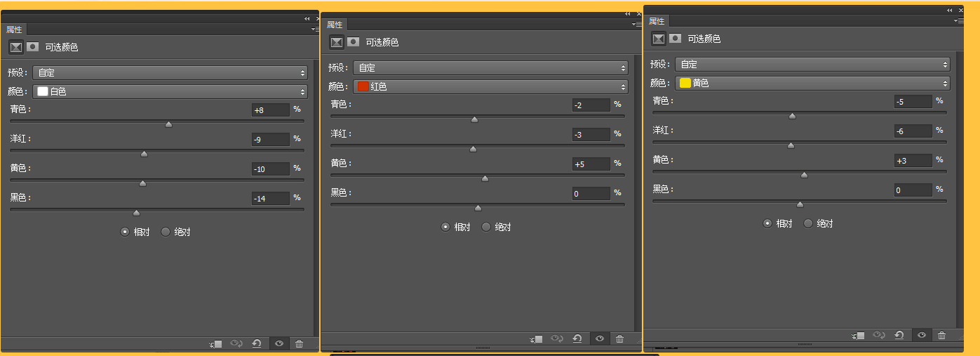The height and width of the screenshot is (356, 980).
Task: Click the 洋红 value field showing -9
Action: click(x=271, y=139)
